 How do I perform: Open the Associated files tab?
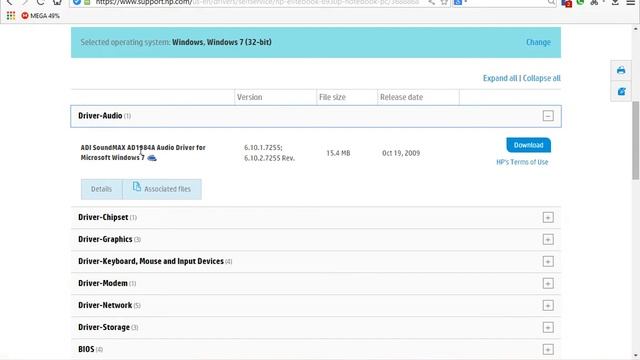tap(162, 189)
